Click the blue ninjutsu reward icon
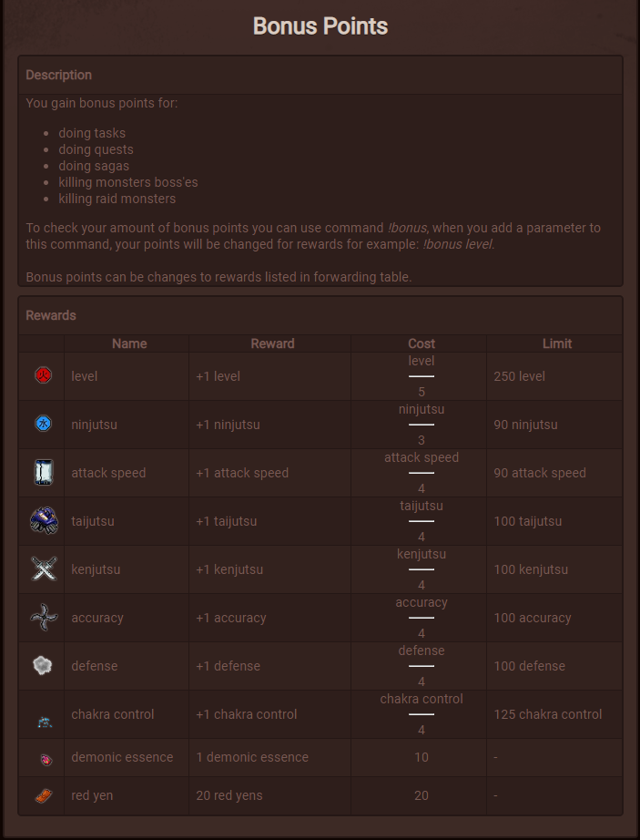This screenshot has width=640, height=840. 44,424
